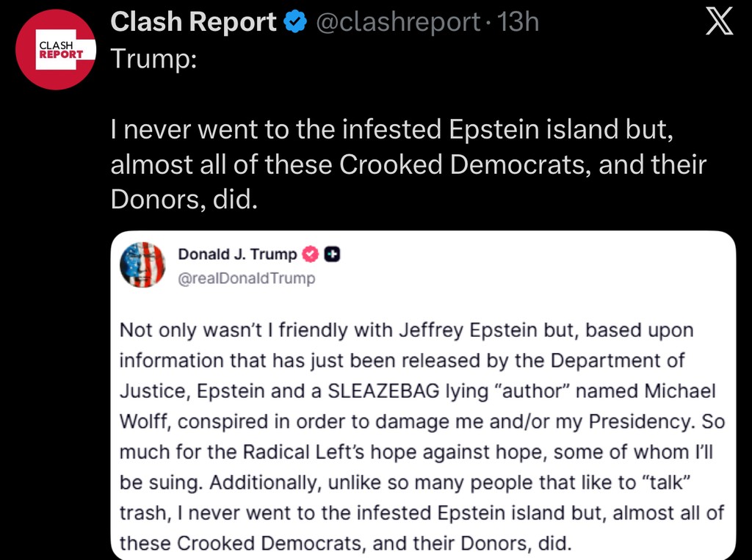The height and width of the screenshot is (560, 752).
Task: Click the "Trump:" line of the tweet
Action: [153, 59]
